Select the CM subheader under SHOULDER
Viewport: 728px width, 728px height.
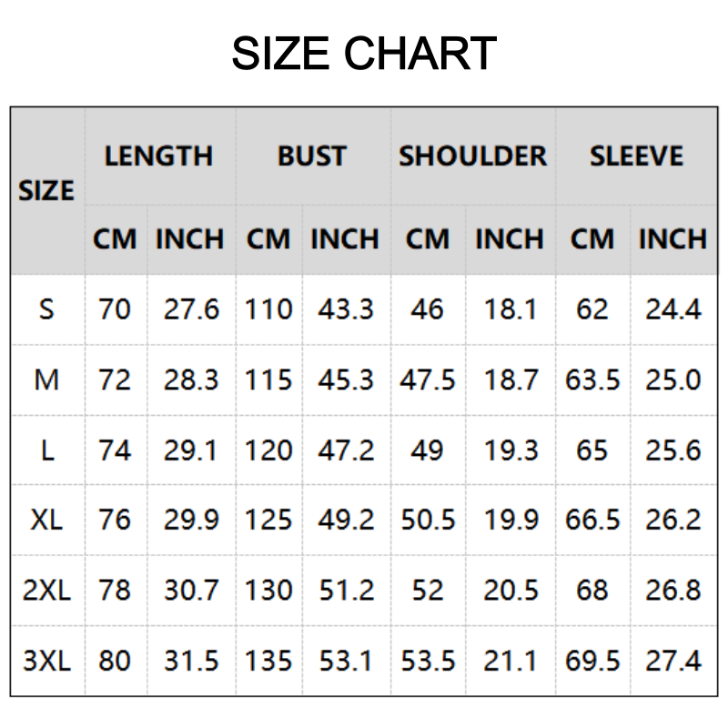click(x=428, y=239)
